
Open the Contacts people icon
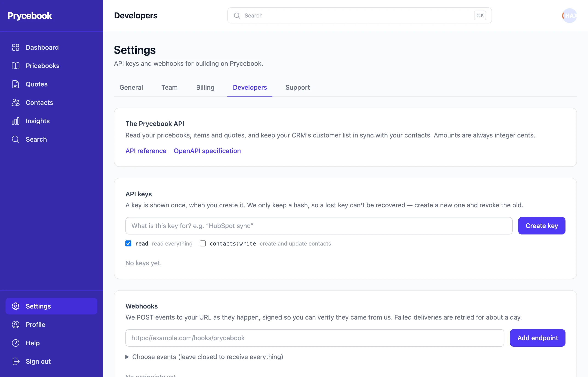tap(16, 102)
